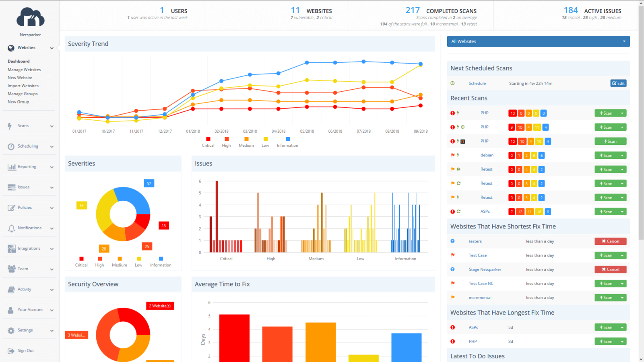644x362 pixels.
Task: Click the Integrations puzzle icon
Action: click(x=11, y=248)
